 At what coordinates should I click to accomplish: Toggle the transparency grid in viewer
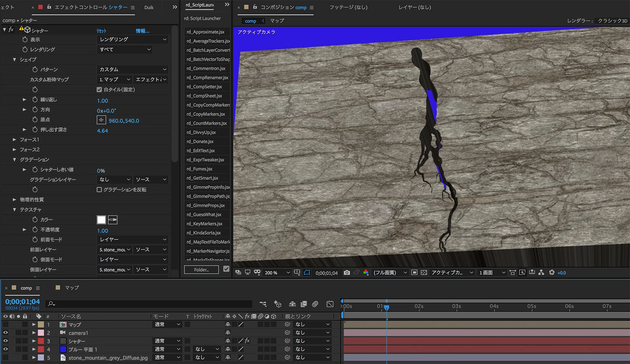(x=424, y=273)
